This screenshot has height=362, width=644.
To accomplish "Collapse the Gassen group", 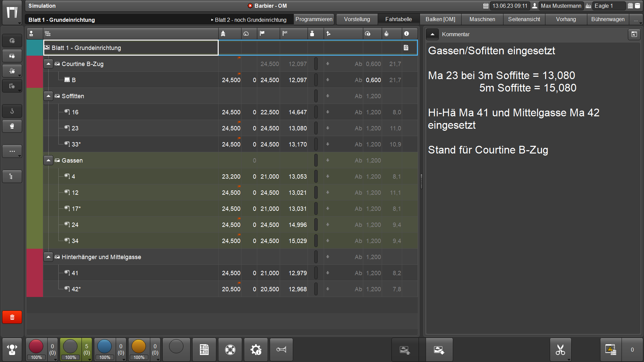I will pos(48,161).
